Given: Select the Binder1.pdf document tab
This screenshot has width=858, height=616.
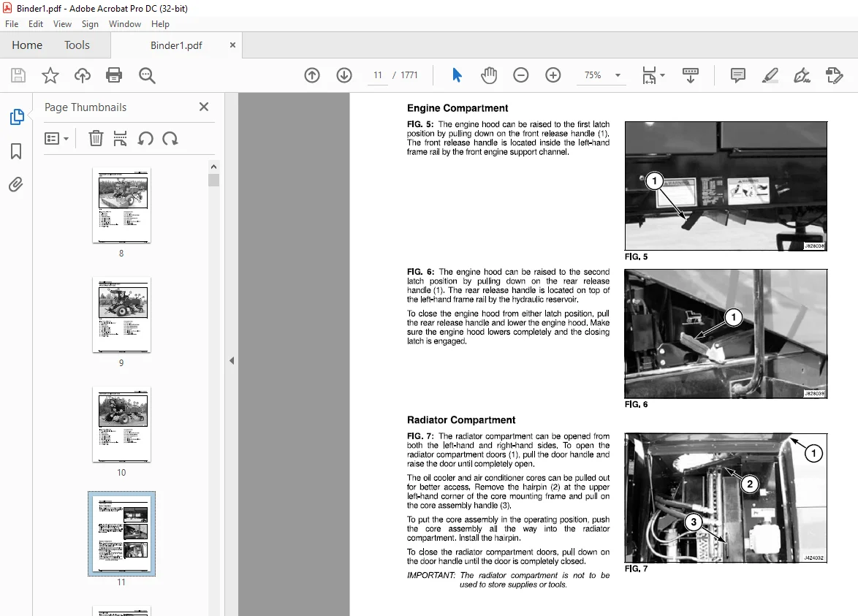Looking at the screenshot, I should pyautogui.click(x=176, y=45).
